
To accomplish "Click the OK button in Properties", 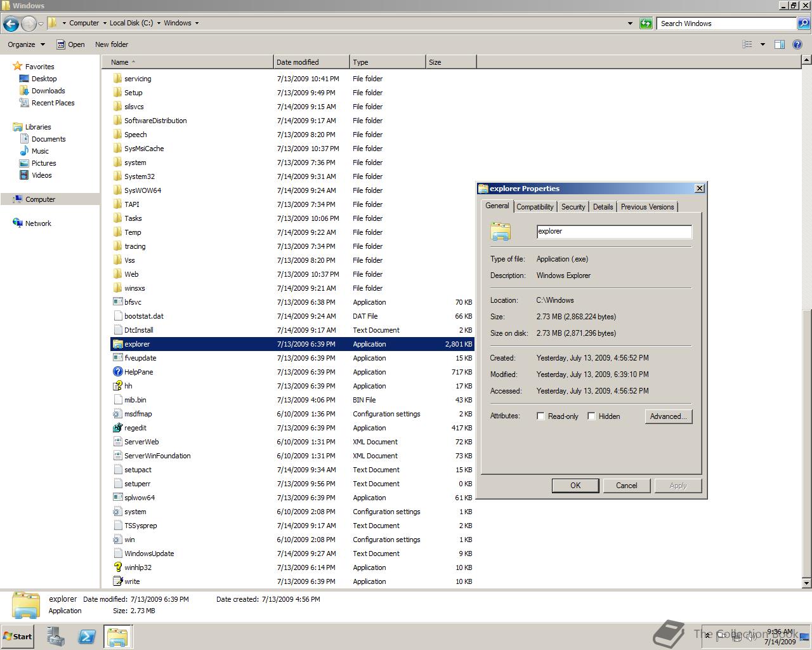I will pyautogui.click(x=575, y=486).
